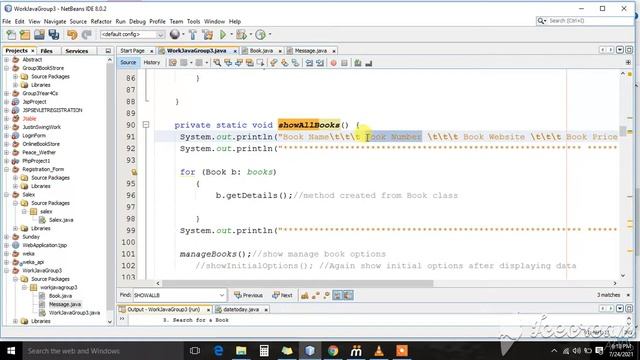640x360 pixels.
Task: Click the Search (Ctrl+I) field
Action: pyautogui.click(x=584, y=20)
